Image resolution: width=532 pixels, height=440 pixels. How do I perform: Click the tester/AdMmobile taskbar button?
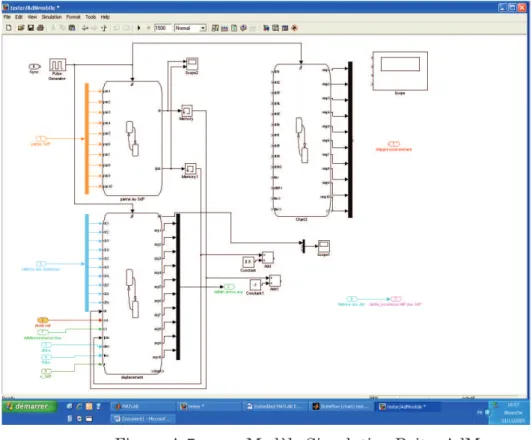(408, 406)
